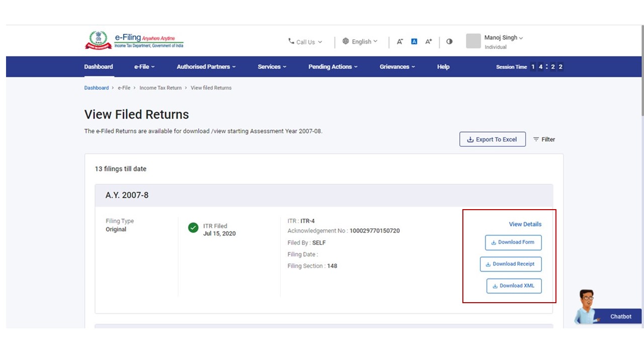Click the e-Filing Income Tax logo
The height and width of the screenshot is (362, 644).
coord(134,40)
